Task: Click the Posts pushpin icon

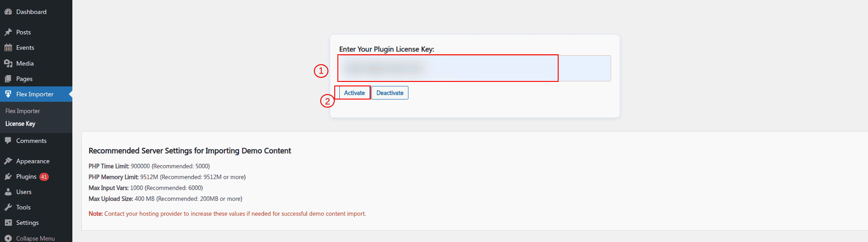Action: pyautogui.click(x=8, y=32)
